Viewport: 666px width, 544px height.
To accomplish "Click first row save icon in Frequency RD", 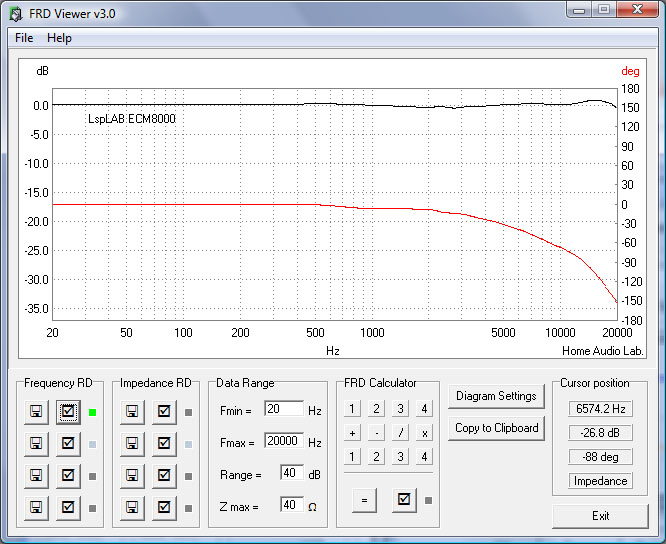I will (36, 412).
